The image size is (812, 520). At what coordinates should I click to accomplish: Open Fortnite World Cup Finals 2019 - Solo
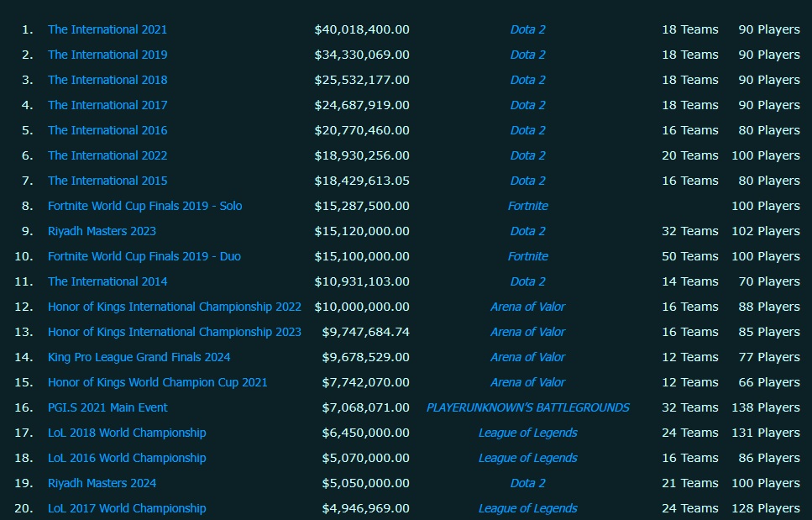click(144, 206)
